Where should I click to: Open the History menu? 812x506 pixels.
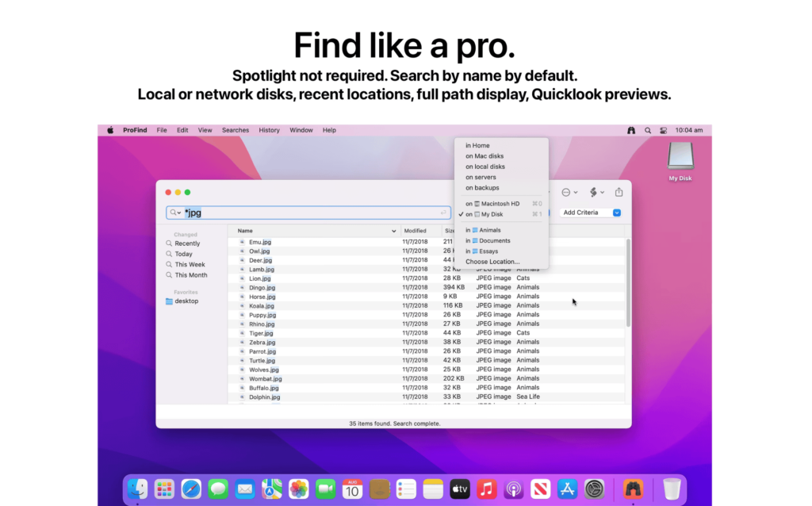[269, 130]
